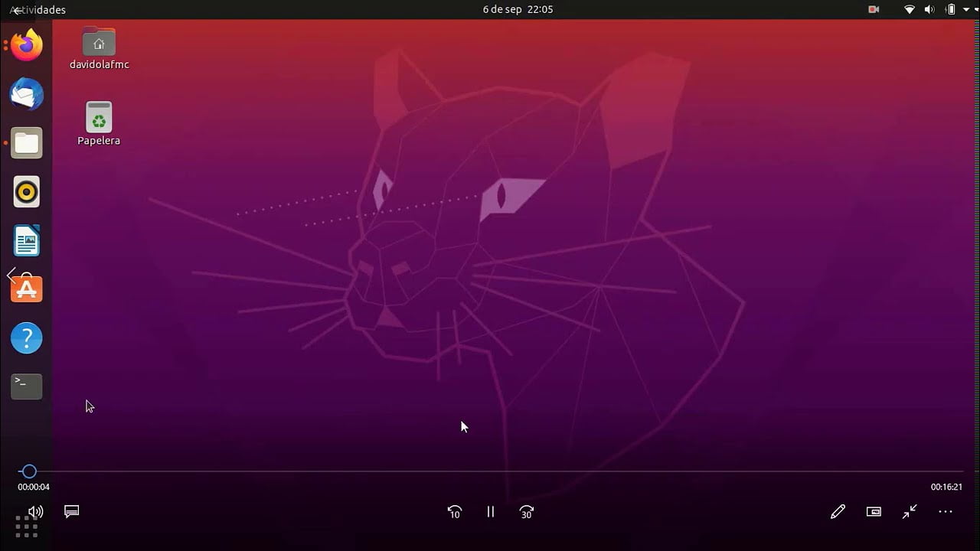Image resolution: width=980 pixels, height=551 pixels.
Task: Click the seek bar position handle
Action: coord(29,471)
